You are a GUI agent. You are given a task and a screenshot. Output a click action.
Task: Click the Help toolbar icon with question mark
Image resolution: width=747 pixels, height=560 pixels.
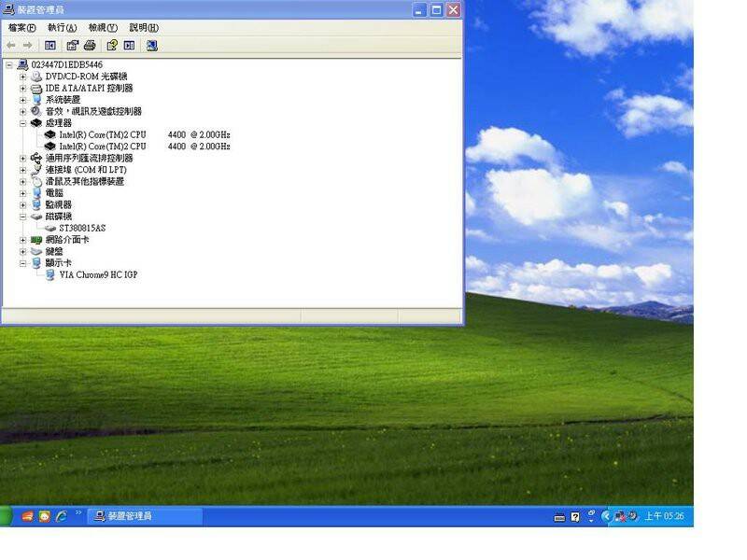[112, 46]
